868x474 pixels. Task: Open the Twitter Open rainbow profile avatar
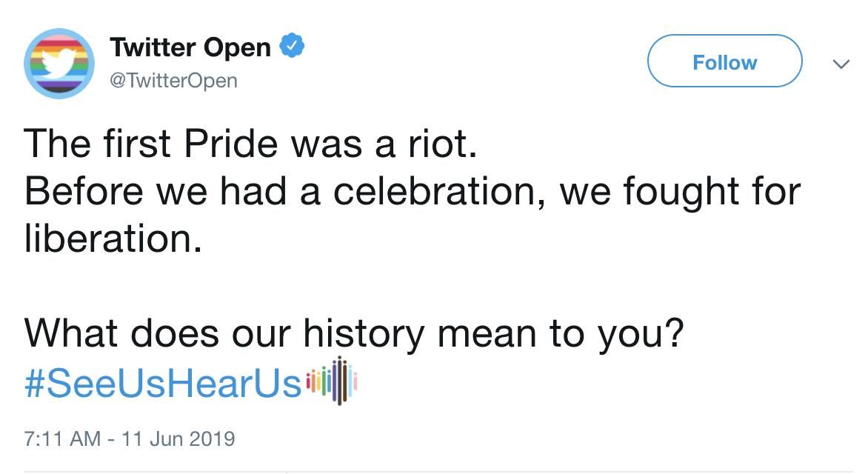(59, 64)
